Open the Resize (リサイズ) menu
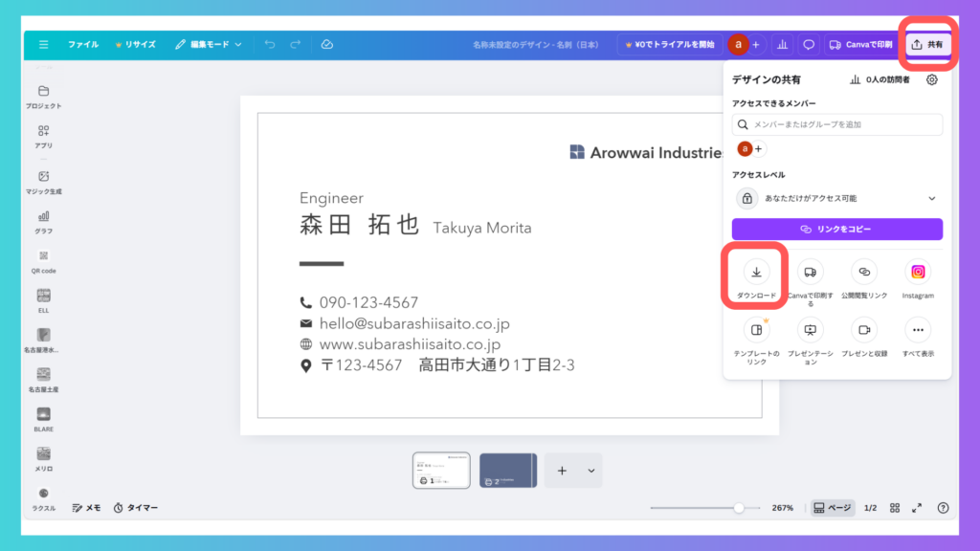 [x=135, y=45]
